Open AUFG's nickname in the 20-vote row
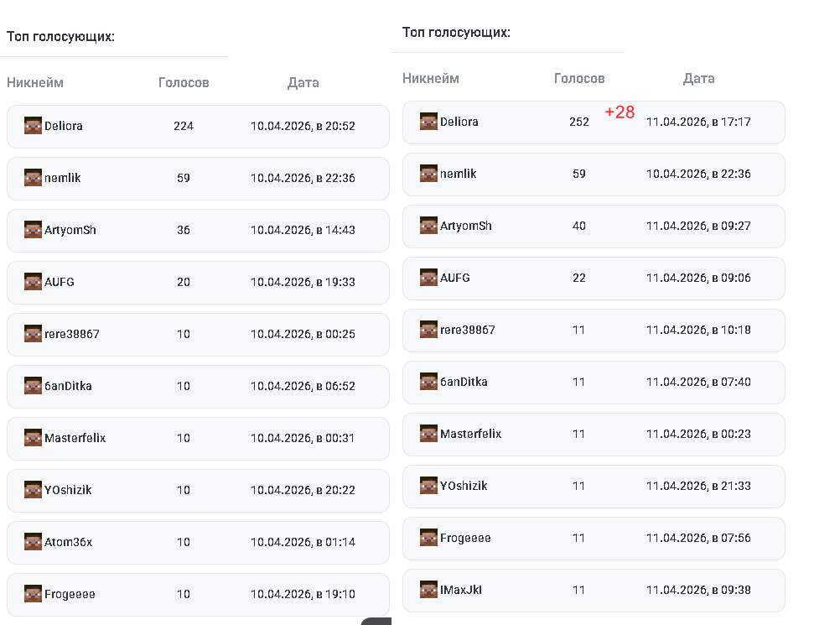This screenshot has width=840, height=625. (x=60, y=282)
